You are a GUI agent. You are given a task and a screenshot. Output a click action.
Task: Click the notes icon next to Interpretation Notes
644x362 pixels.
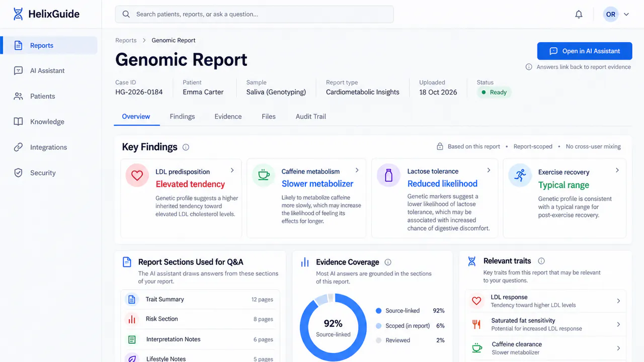[132, 340]
